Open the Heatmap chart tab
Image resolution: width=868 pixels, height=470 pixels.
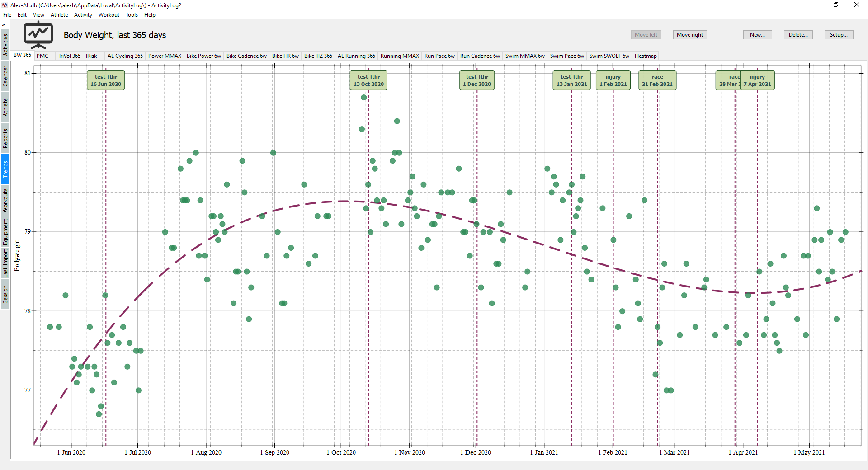coord(646,56)
